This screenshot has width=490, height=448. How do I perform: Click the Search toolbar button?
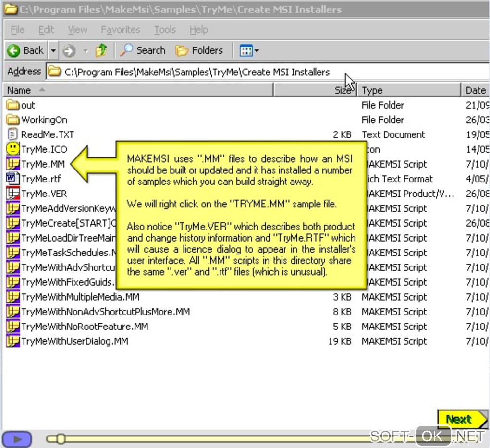pos(143,50)
